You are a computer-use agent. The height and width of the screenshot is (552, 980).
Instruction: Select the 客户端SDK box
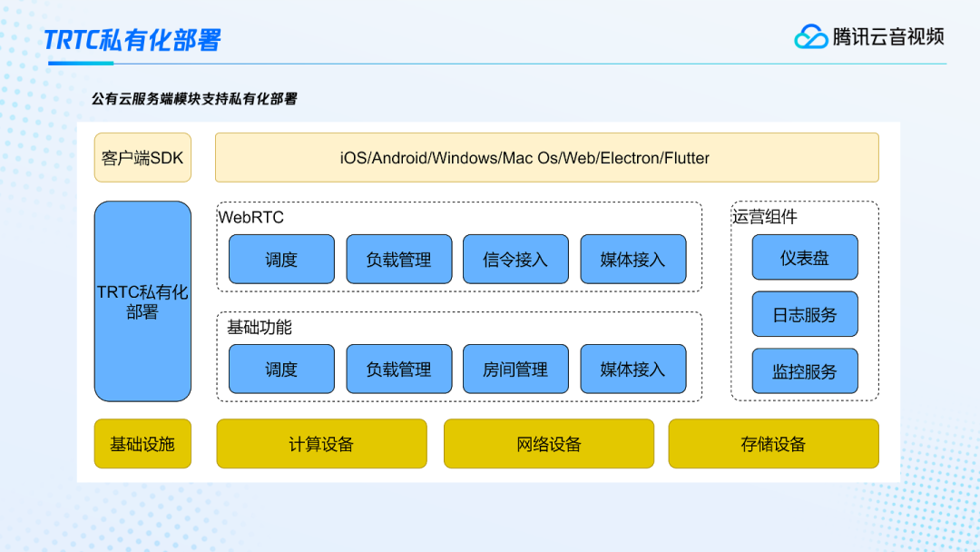pyautogui.click(x=142, y=158)
